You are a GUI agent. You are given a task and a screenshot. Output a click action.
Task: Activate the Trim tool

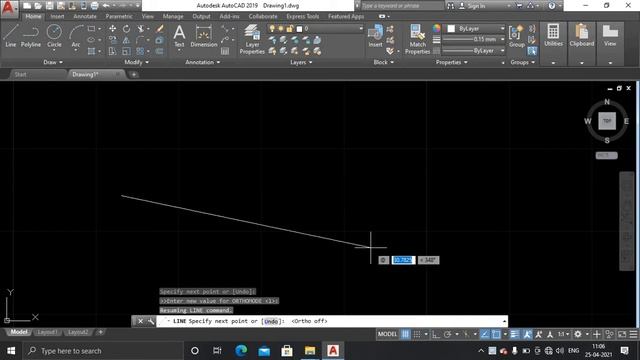pos(140,29)
